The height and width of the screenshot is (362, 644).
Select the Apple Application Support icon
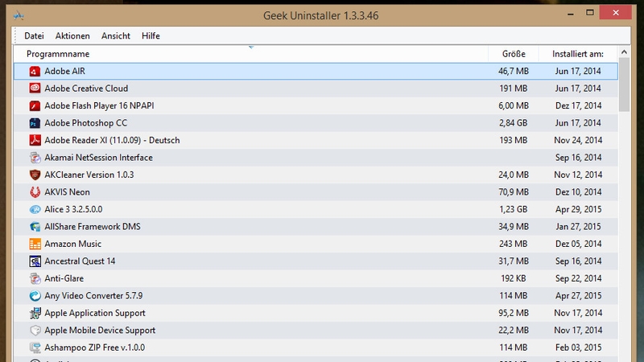point(35,313)
